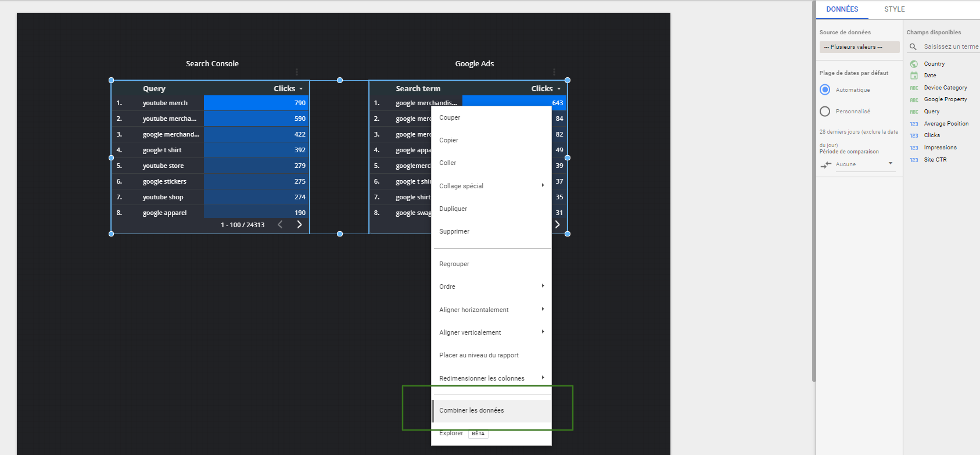The image size is (980, 455).
Task: Click the comparison period arrows icon
Action: pyautogui.click(x=825, y=165)
